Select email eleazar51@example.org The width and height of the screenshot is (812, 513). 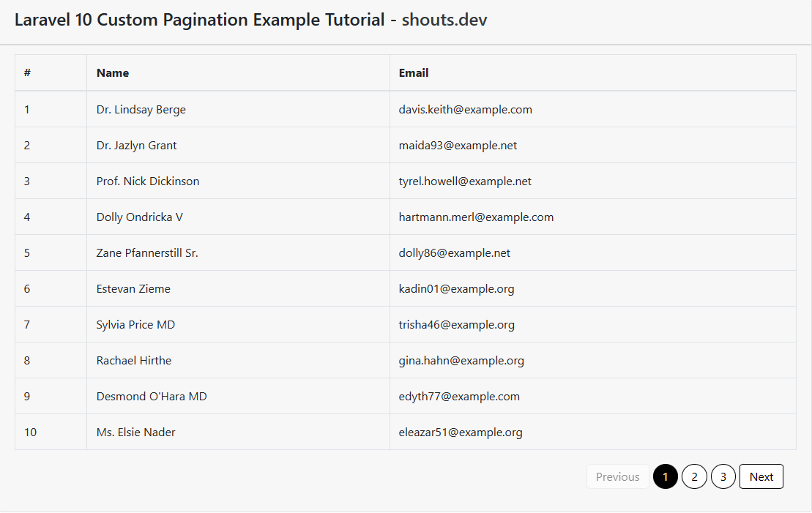coord(461,433)
